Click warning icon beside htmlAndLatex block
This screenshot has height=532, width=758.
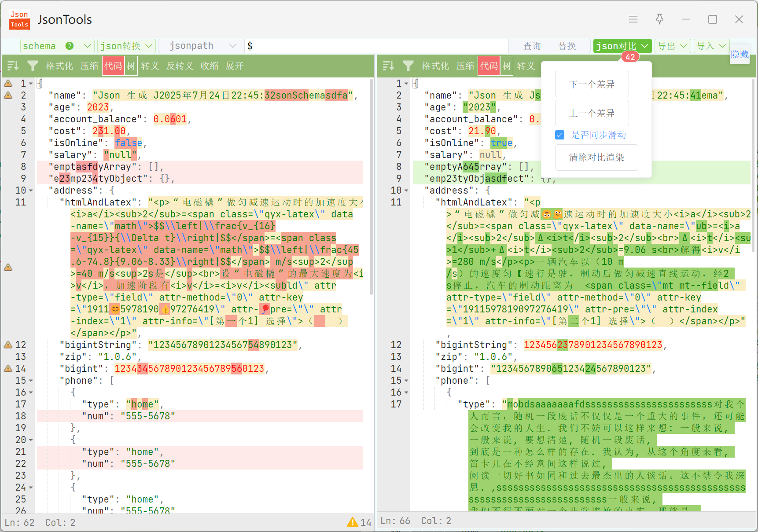8,268
